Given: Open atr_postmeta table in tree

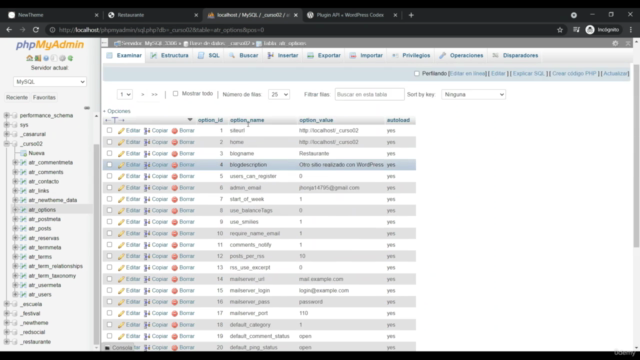Looking at the screenshot, I should tap(44, 219).
